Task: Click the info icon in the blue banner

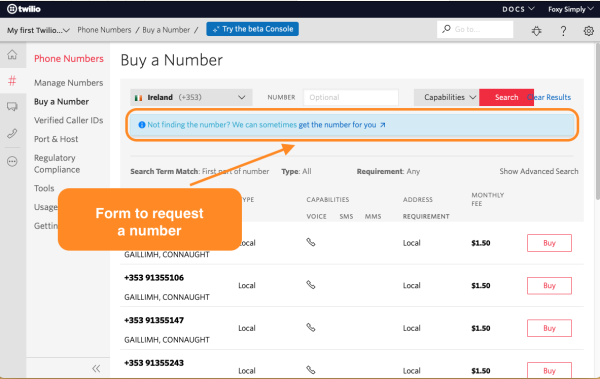Action: 142,125
